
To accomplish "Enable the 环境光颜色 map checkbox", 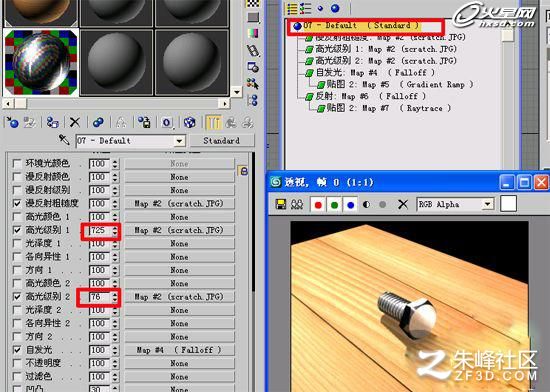I will [x=16, y=163].
